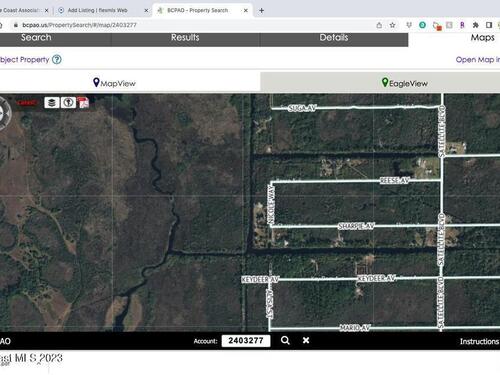Click the MARIO AV street label
500x375 pixels.
click(355, 328)
